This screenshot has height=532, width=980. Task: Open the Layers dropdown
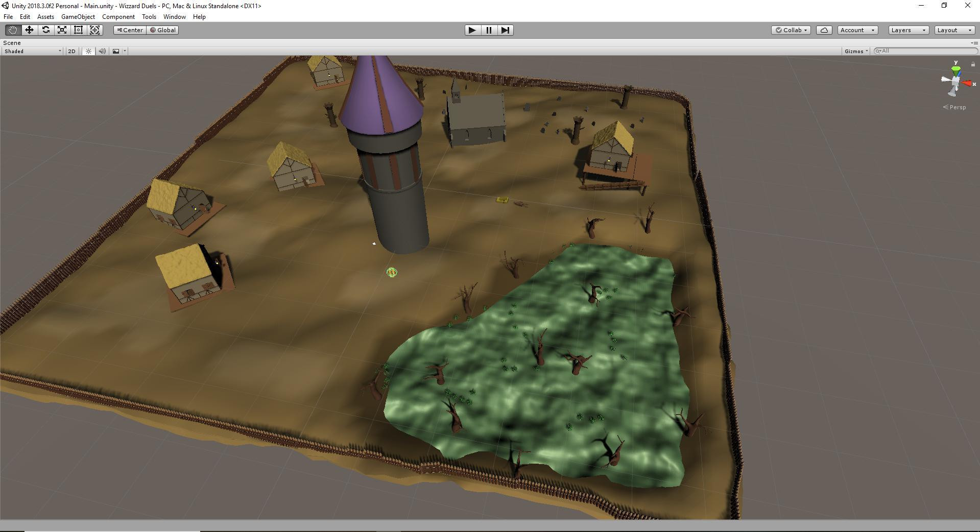tap(909, 30)
